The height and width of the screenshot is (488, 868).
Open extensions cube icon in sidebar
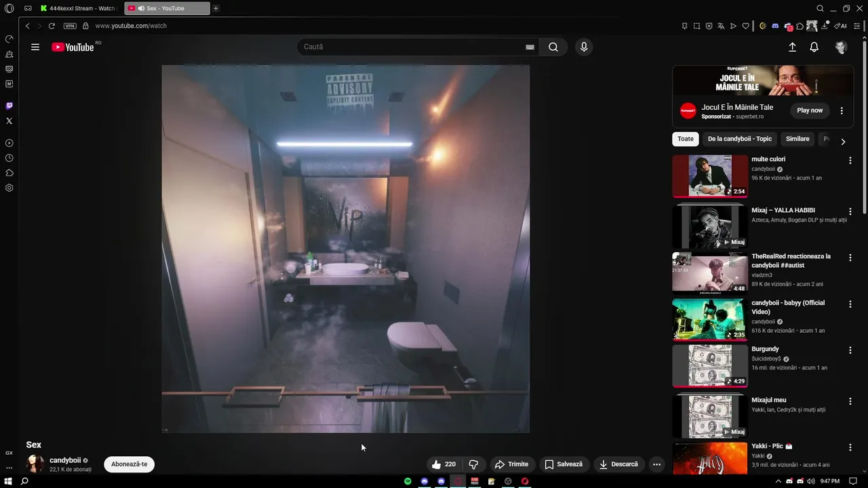[9, 173]
